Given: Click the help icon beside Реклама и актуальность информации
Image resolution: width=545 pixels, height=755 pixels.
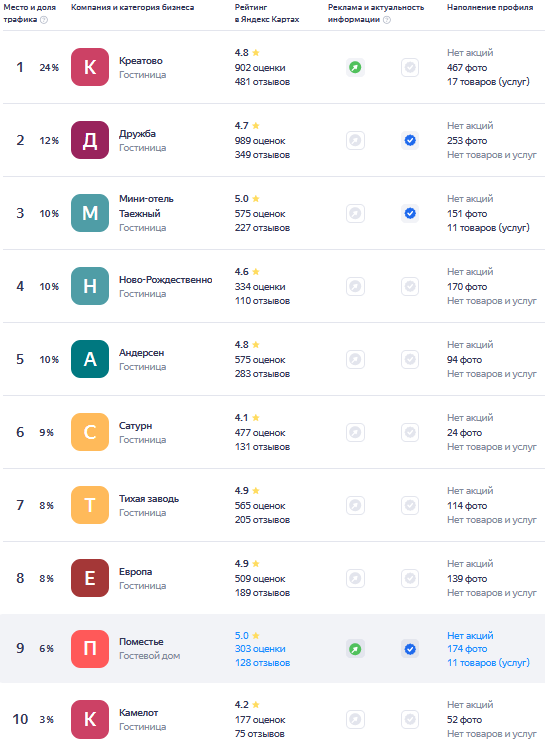Looking at the screenshot, I should [387, 20].
